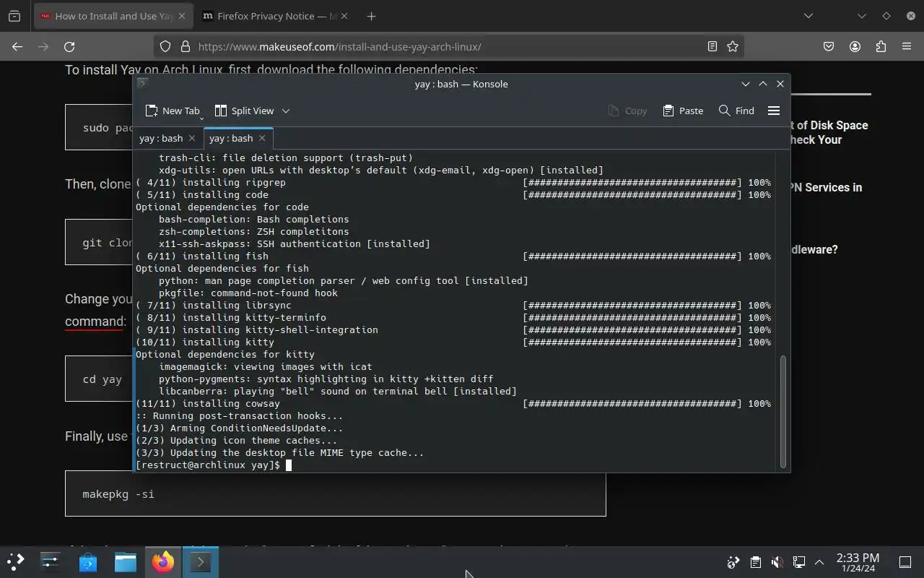Open Save to Pocket
The image size is (924, 578).
click(829, 46)
